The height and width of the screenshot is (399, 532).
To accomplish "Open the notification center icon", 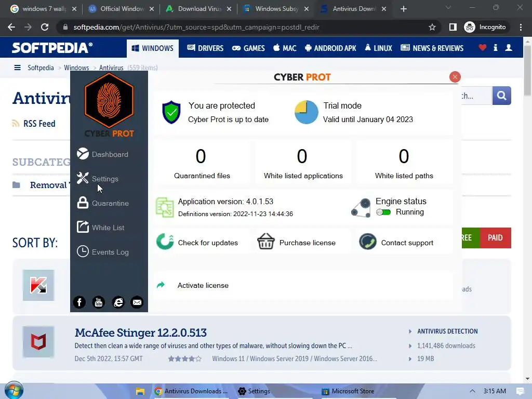I will point(520,391).
